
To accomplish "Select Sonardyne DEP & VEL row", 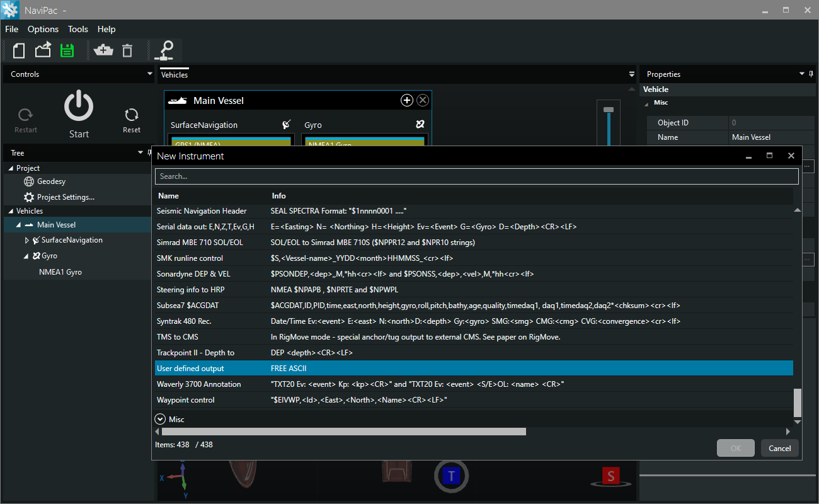I will tap(474, 274).
